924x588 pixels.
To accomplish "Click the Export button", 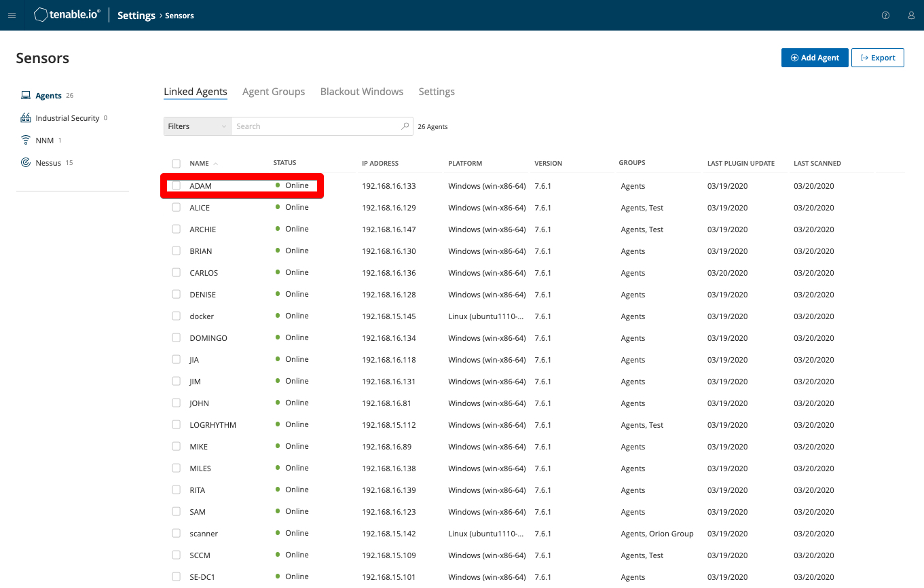I will [x=877, y=58].
